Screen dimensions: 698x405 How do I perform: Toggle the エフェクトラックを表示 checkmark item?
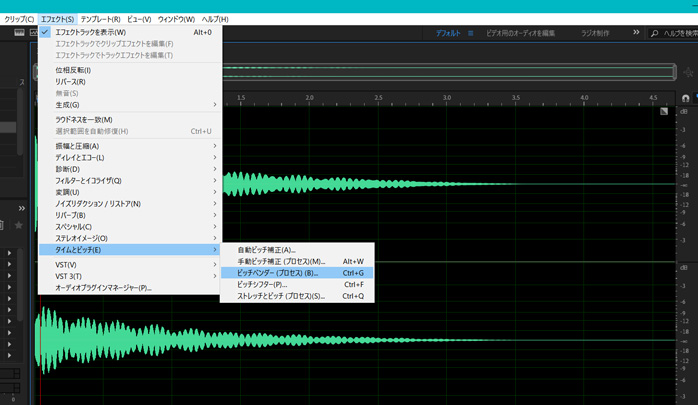pyautogui.click(x=90, y=32)
